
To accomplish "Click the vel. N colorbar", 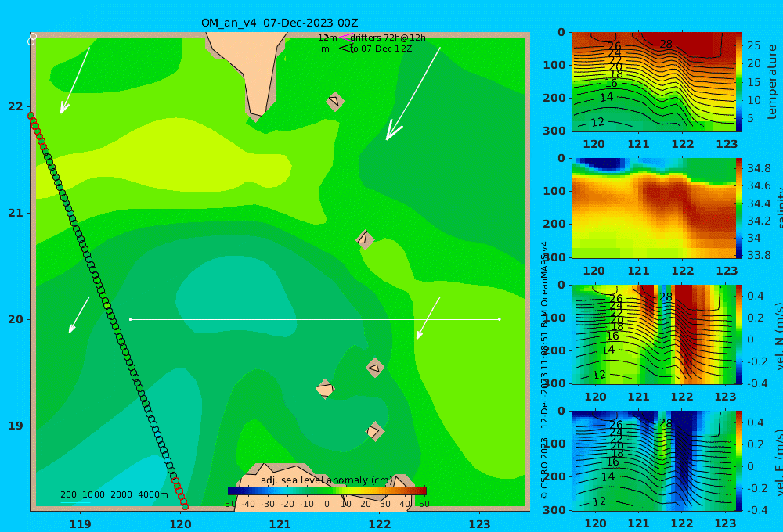I will [x=739, y=334].
